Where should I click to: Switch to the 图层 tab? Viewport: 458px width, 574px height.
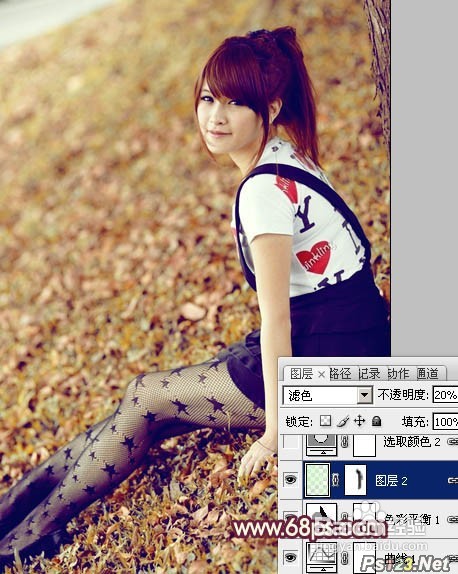(301, 374)
